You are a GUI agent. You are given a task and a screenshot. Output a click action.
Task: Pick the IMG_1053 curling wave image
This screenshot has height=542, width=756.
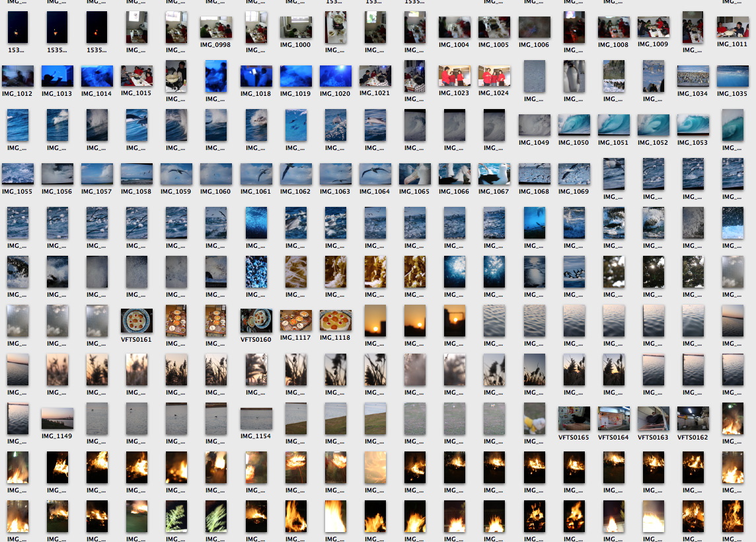(x=693, y=126)
